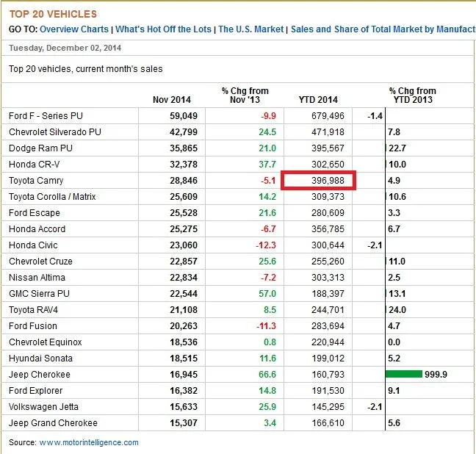The image size is (476, 454).
Task: Select the Jeep Grand Cherokee row label
Action: (53, 423)
